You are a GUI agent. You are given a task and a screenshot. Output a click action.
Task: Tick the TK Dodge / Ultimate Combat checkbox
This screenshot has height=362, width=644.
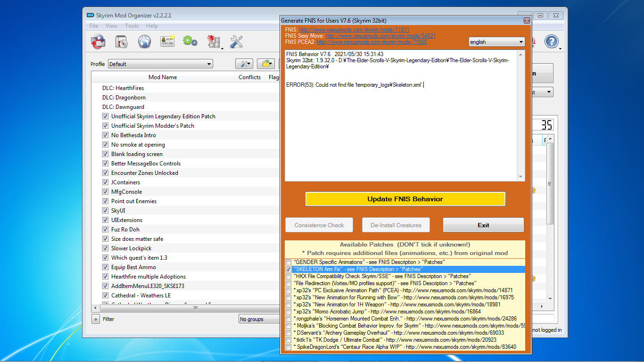(x=288, y=340)
